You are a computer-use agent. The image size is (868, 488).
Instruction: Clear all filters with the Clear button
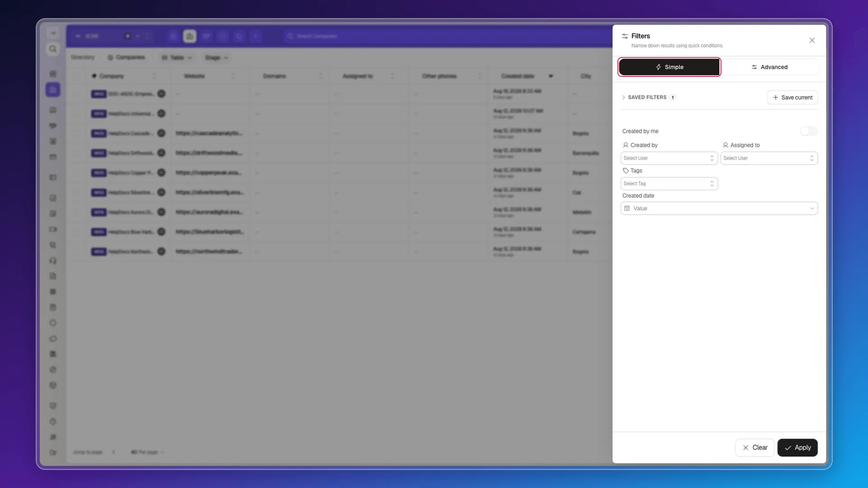[755, 447]
